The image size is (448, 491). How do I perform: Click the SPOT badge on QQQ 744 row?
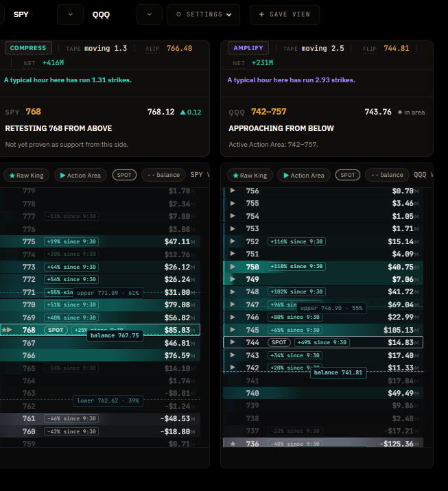click(x=279, y=342)
